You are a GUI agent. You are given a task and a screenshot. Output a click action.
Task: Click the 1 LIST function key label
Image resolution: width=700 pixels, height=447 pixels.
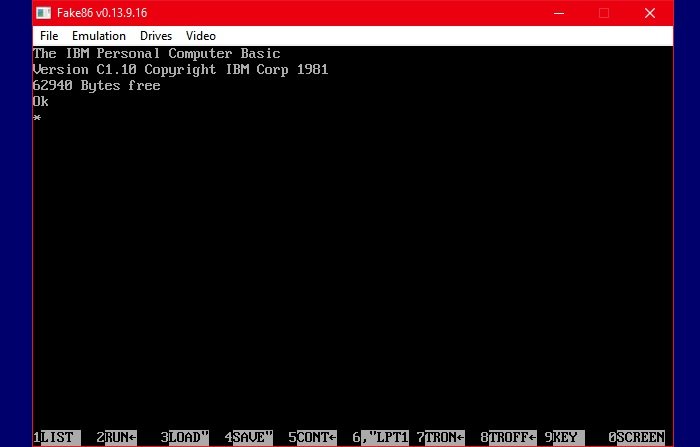[57, 437]
